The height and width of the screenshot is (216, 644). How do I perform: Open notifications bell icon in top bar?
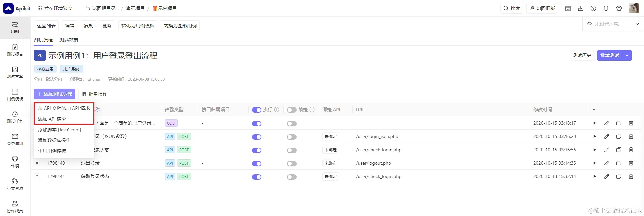pos(606,8)
